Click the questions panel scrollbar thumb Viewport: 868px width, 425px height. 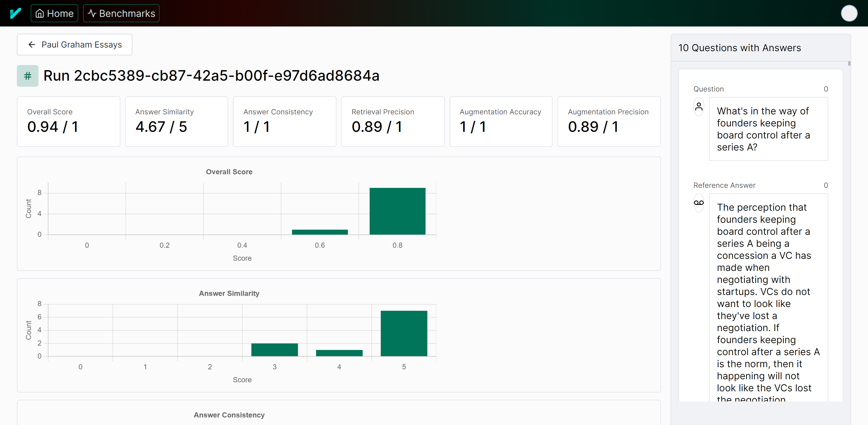tap(849, 64)
